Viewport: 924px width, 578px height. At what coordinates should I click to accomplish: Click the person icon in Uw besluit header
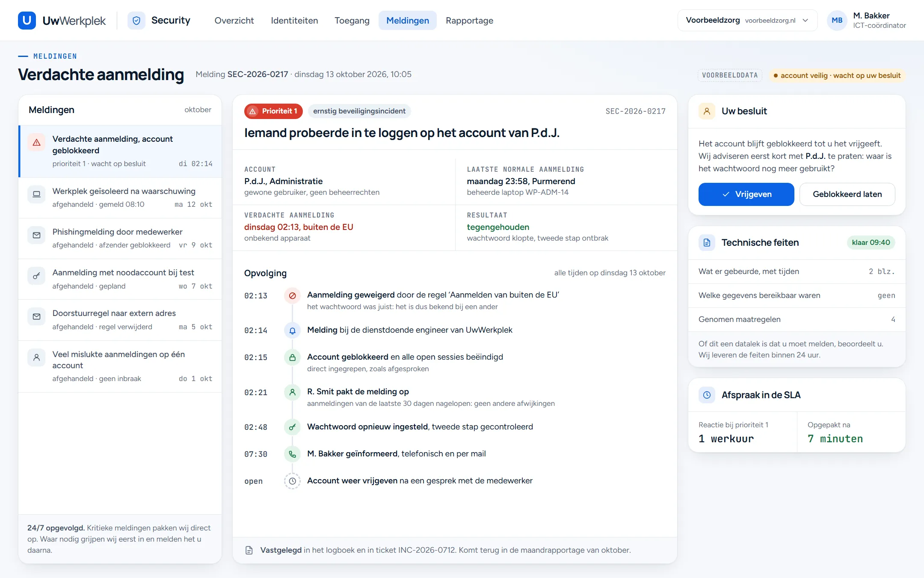(707, 111)
